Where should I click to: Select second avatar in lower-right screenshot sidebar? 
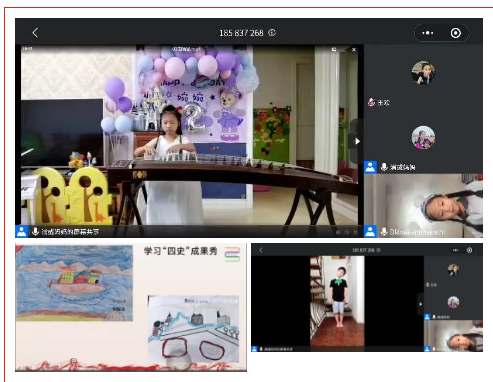pos(453,302)
